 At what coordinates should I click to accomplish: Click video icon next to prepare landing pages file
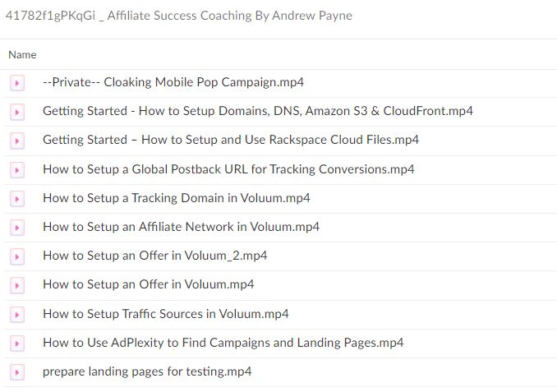click(x=16, y=371)
